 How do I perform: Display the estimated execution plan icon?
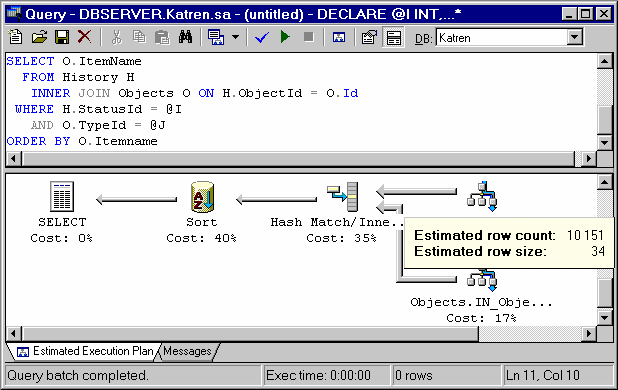coord(339,37)
